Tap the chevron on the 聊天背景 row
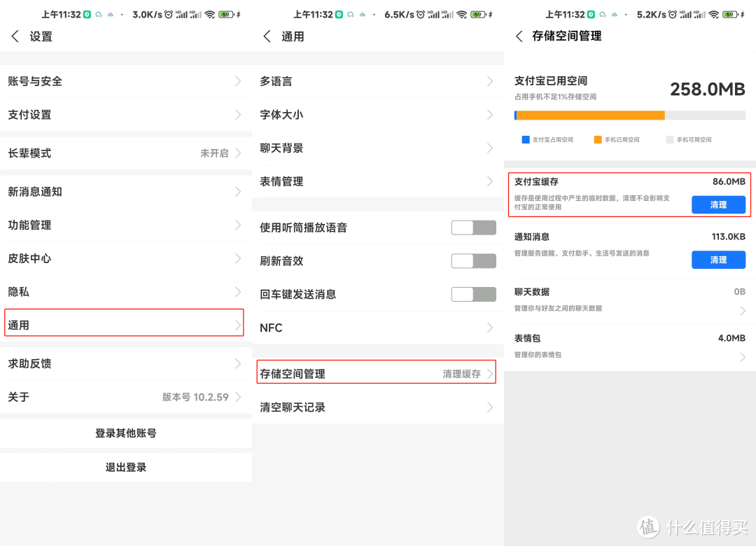 click(x=490, y=148)
